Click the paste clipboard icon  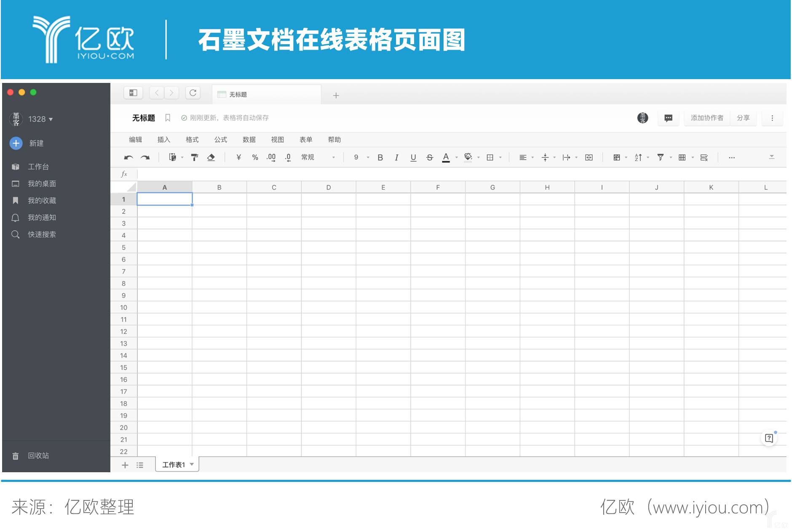[x=172, y=157]
